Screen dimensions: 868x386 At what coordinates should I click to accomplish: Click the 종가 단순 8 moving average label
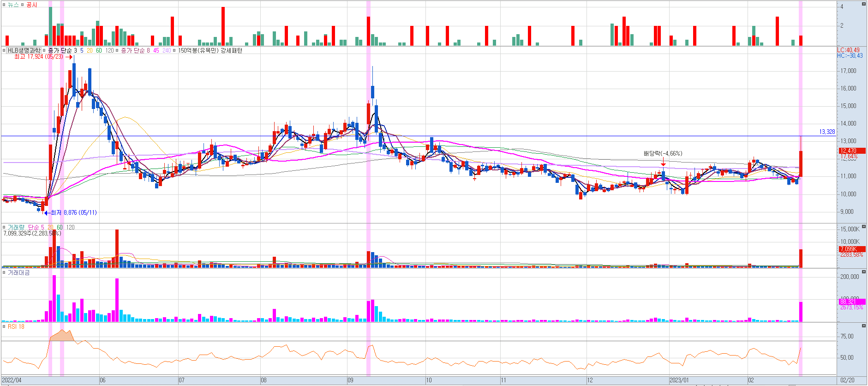coord(135,50)
